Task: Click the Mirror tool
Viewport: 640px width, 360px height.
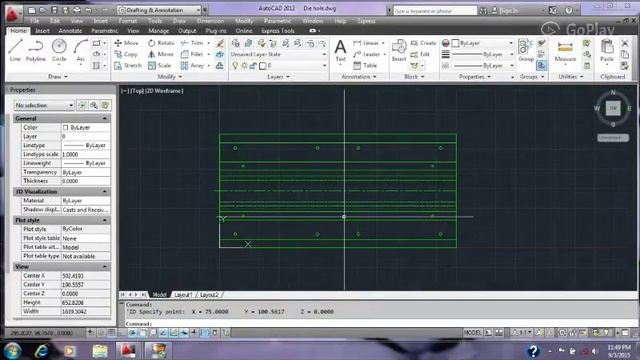Action: pyautogui.click(x=161, y=54)
